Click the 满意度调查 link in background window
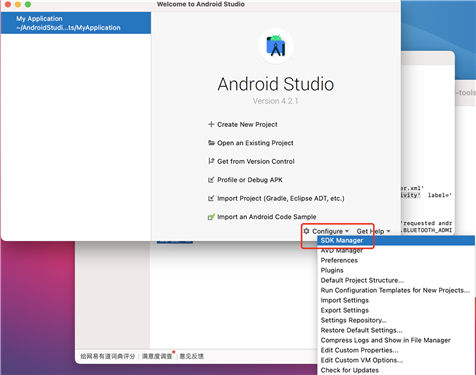This screenshot has height=375, width=476. tap(157, 356)
